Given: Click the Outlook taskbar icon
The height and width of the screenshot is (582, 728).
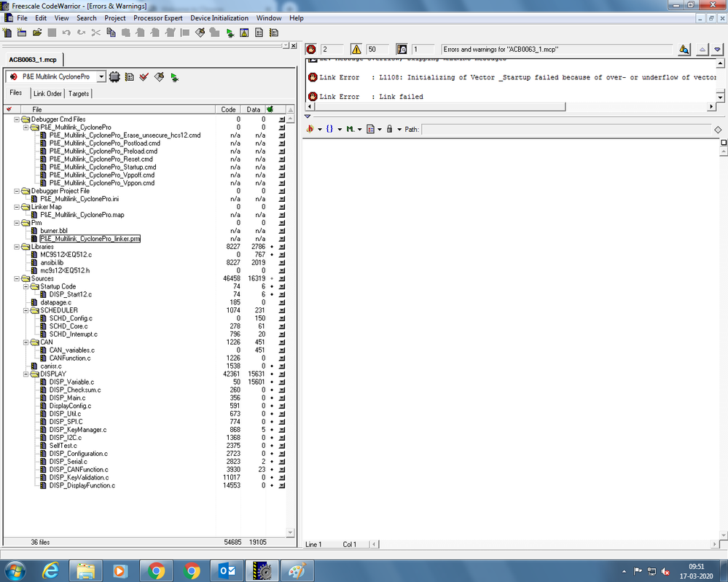Looking at the screenshot, I should [x=227, y=570].
